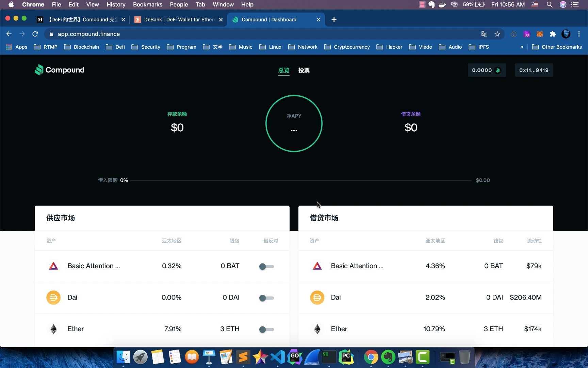Go back to the previous page

9,34
